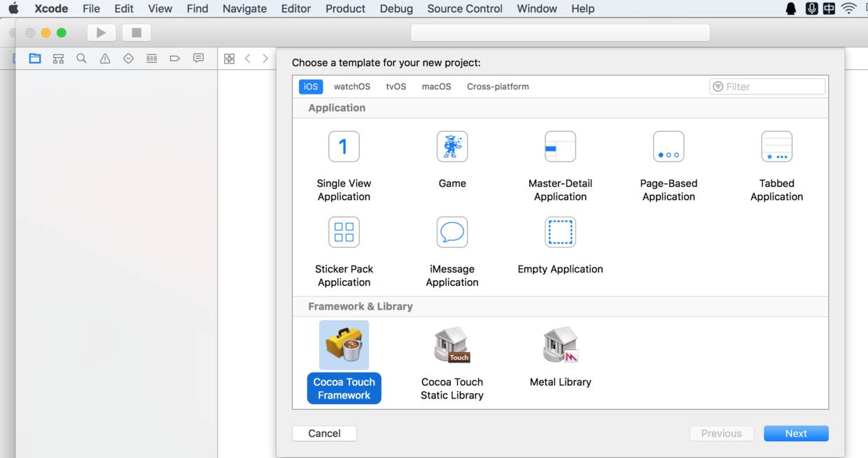Screen dimensions: 868x458
Task: Open the Find menu
Action: point(197,8)
